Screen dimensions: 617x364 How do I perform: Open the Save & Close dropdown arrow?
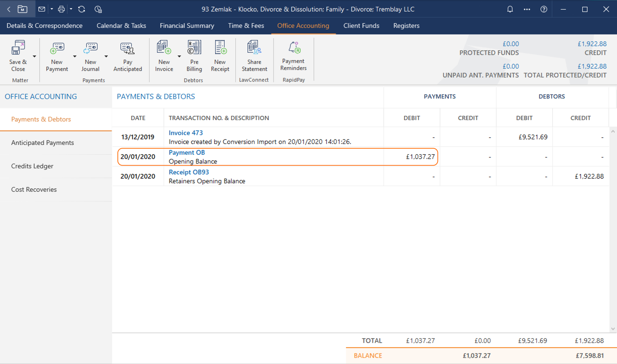(x=35, y=57)
